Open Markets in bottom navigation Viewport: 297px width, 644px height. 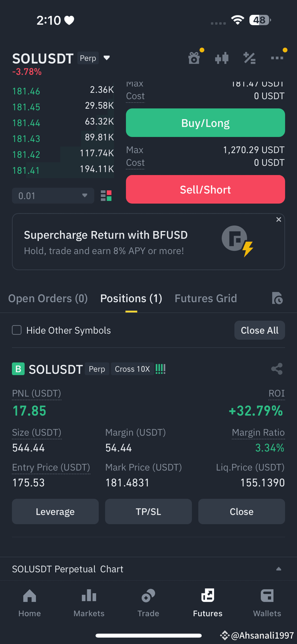(x=89, y=603)
